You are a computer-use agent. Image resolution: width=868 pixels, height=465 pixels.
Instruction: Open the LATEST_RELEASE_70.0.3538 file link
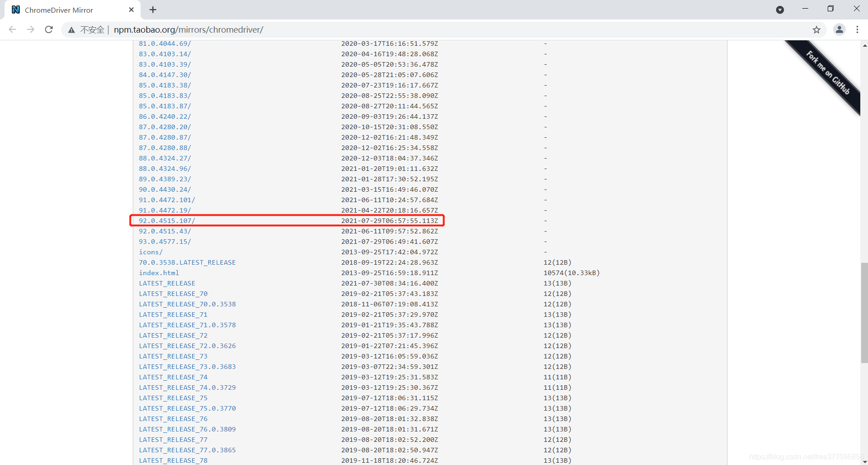187,304
